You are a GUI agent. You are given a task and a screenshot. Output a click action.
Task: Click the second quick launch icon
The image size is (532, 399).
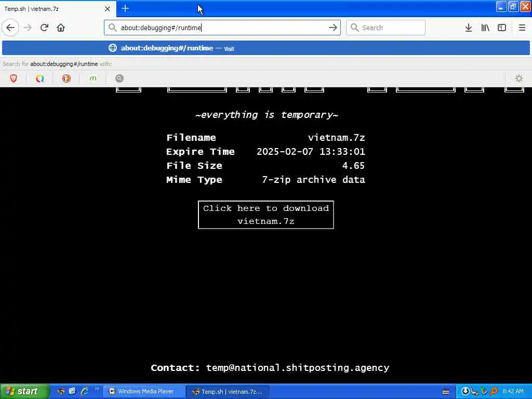[72, 391]
